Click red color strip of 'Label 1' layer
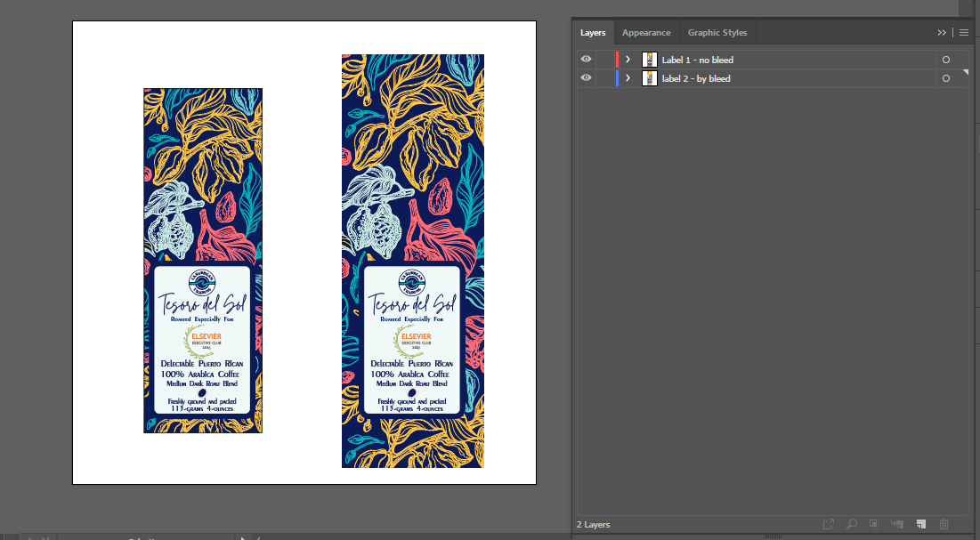The width and height of the screenshot is (980, 540). pos(617,60)
